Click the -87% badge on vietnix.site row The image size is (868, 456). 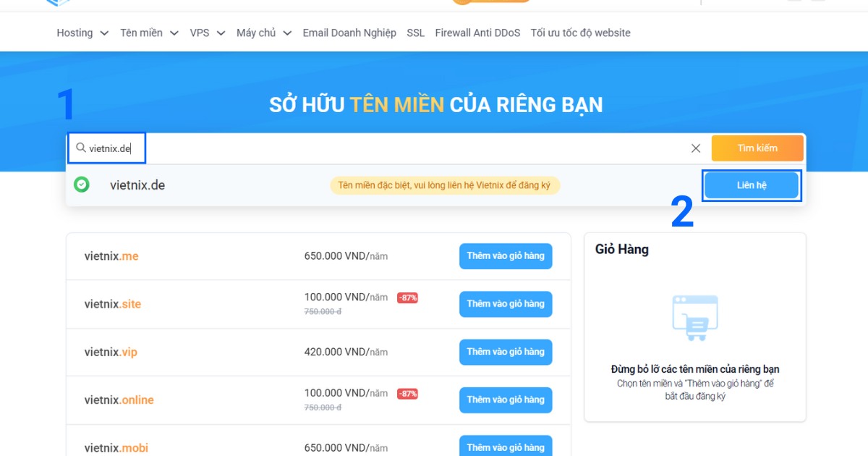[408, 297]
